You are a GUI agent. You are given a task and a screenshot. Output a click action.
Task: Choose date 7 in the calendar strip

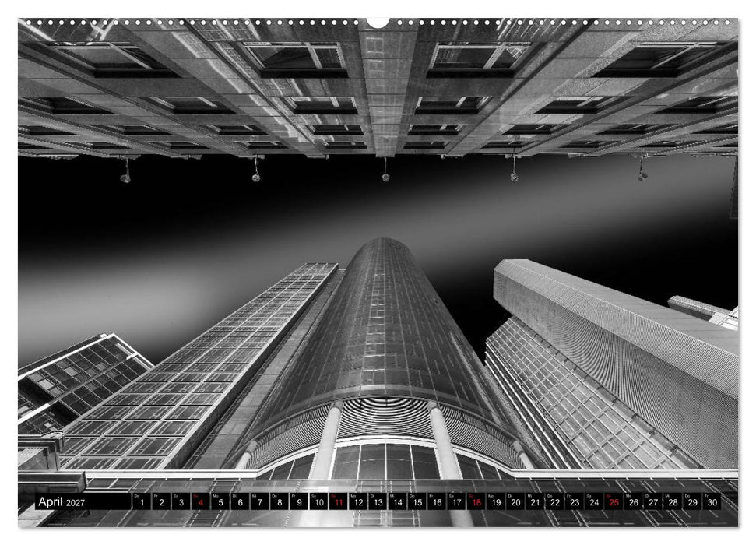[x=259, y=501]
